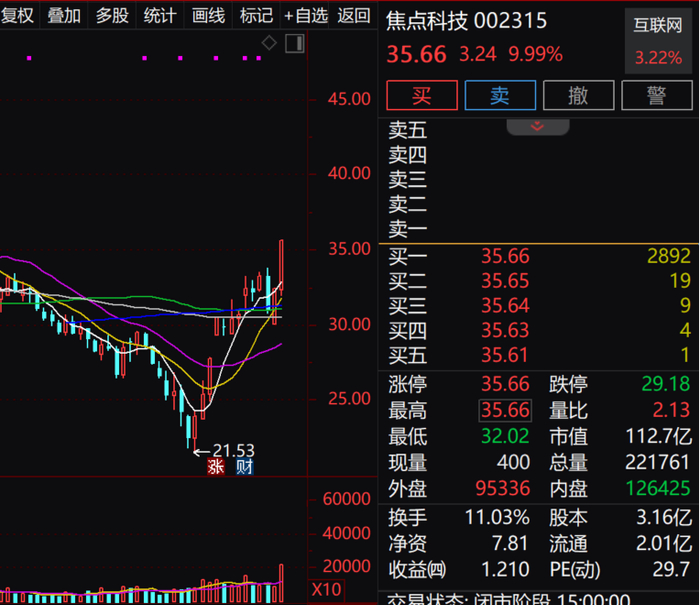Click the current price 35.66 in header
700x605 pixels.
pyautogui.click(x=417, y=54)
